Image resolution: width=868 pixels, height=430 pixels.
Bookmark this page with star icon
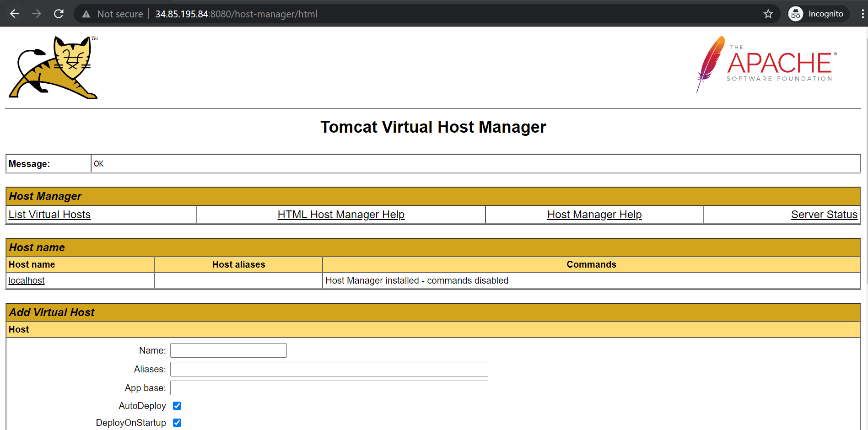[x=768, y=14]
